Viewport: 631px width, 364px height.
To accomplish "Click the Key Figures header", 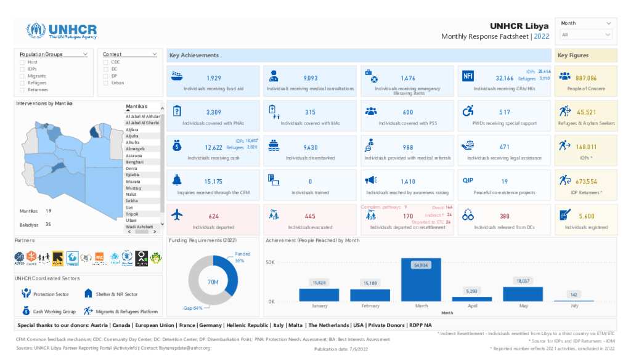I will pos(586,55).
